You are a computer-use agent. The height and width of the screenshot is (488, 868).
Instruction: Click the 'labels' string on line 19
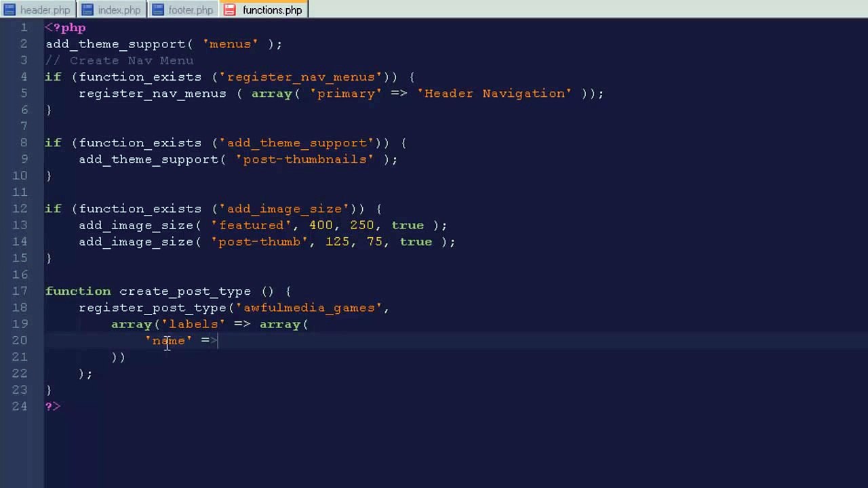[x=193, y=324]
